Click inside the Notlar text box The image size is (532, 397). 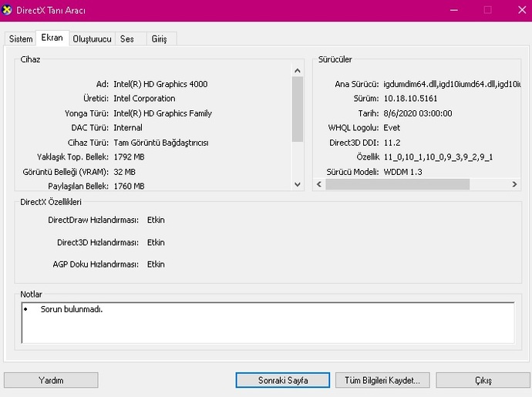pos(268,323)
